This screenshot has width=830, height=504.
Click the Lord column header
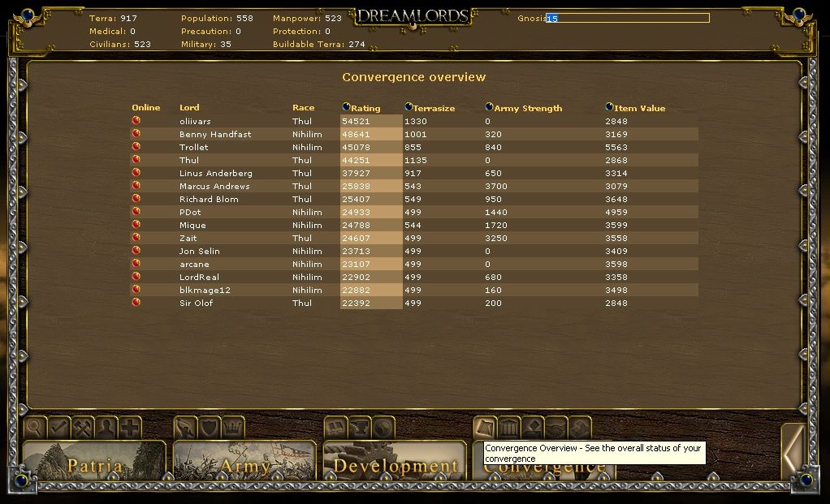189,107
